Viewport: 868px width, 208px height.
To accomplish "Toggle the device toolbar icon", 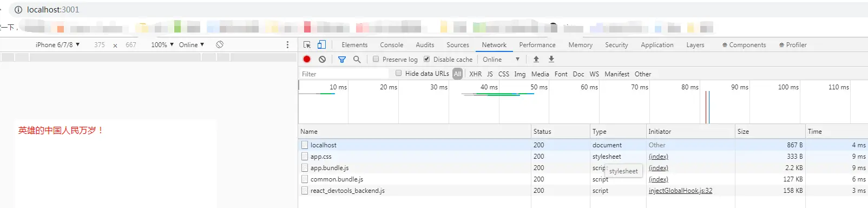I will pos(321,44).
